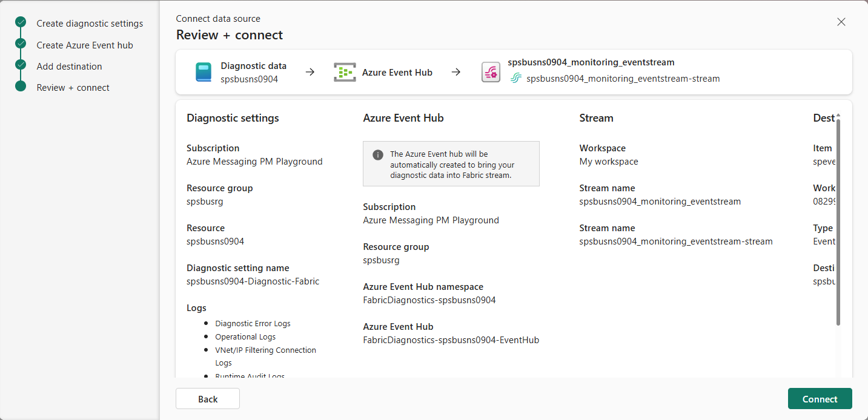The height and width of the screenshot is (420, 868).
Task: Click the Azure Event Hub section heading
Action: [x=403, y=118]
